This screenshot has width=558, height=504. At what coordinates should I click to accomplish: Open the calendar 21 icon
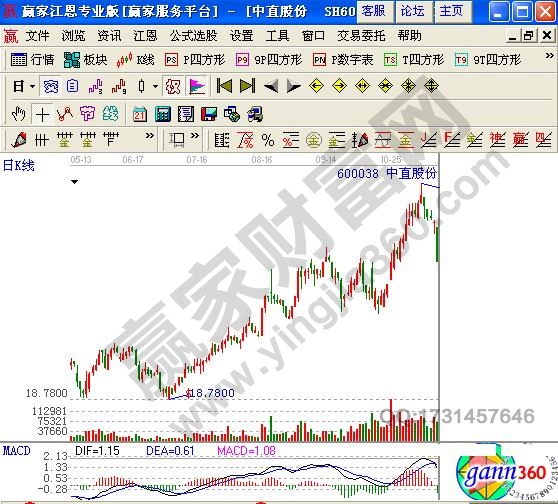pos(140,114)
